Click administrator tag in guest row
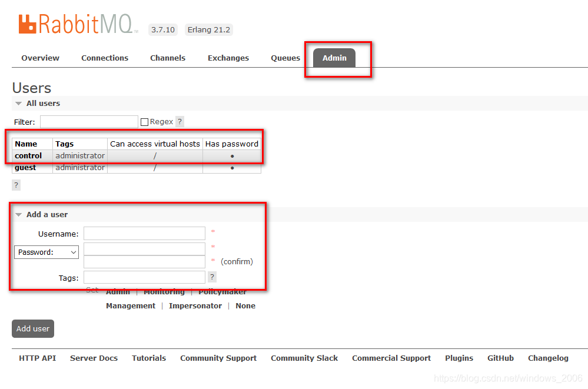Image resolution: width=588 pixels, height=389 pixels. 80,168
